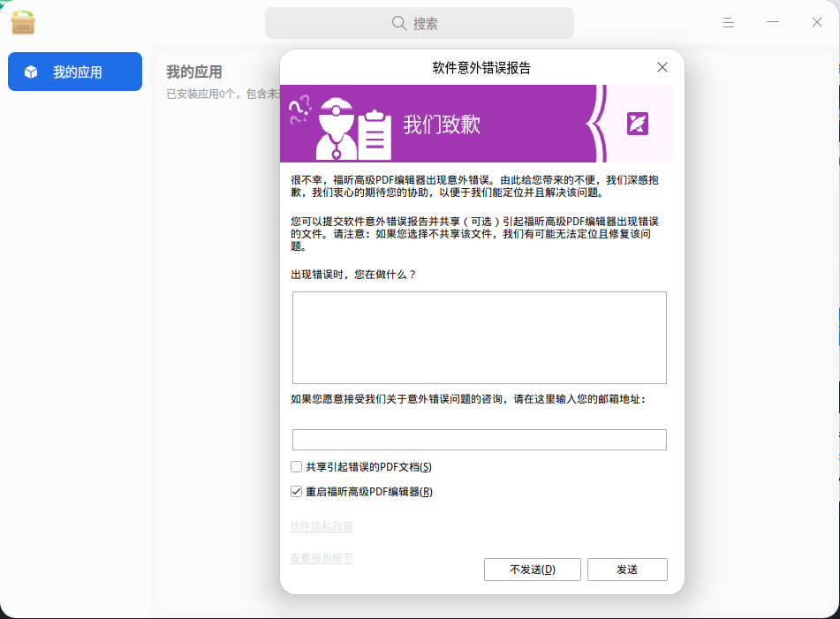Click the 我的应用 cube icon
This screenshot has width=840, height=619.
click(x=31, y=72)
